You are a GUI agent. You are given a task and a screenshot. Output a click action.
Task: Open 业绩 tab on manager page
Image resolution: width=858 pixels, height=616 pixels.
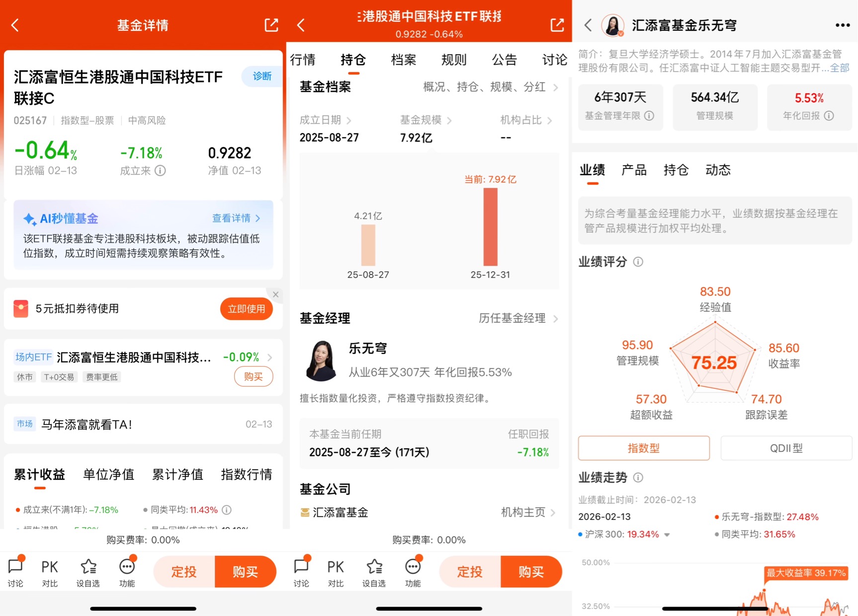(x=592, y=171)
